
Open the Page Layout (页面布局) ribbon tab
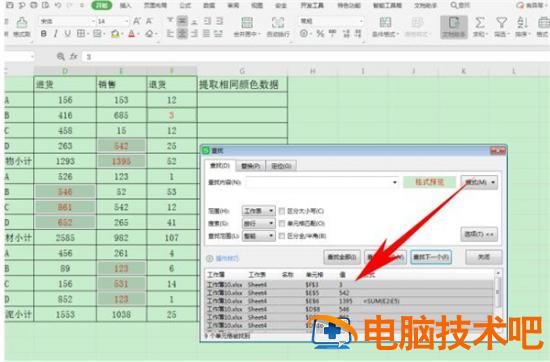(155, 5)
